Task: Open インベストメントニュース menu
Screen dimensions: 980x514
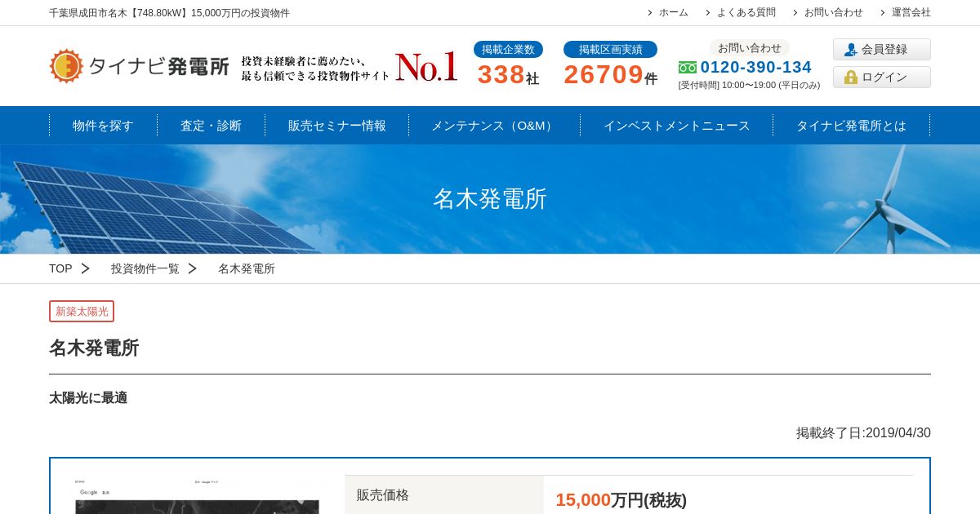Action: coord(676,126)
